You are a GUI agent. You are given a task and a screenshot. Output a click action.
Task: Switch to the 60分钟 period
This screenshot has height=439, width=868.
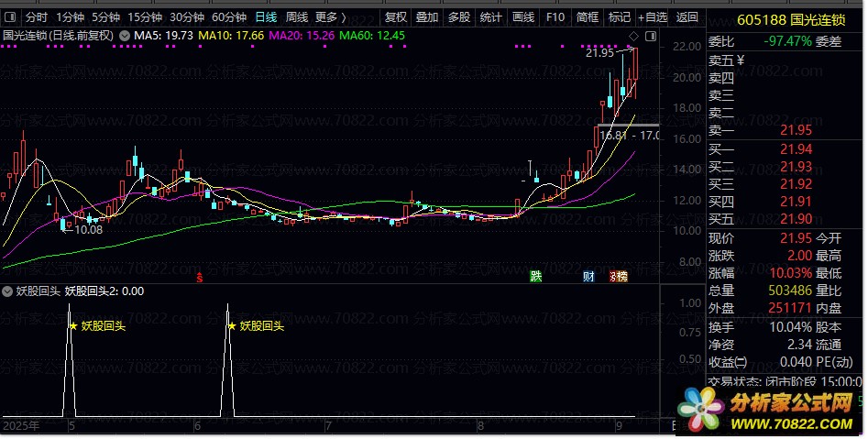pyautogui.click(x=228, y=17)
